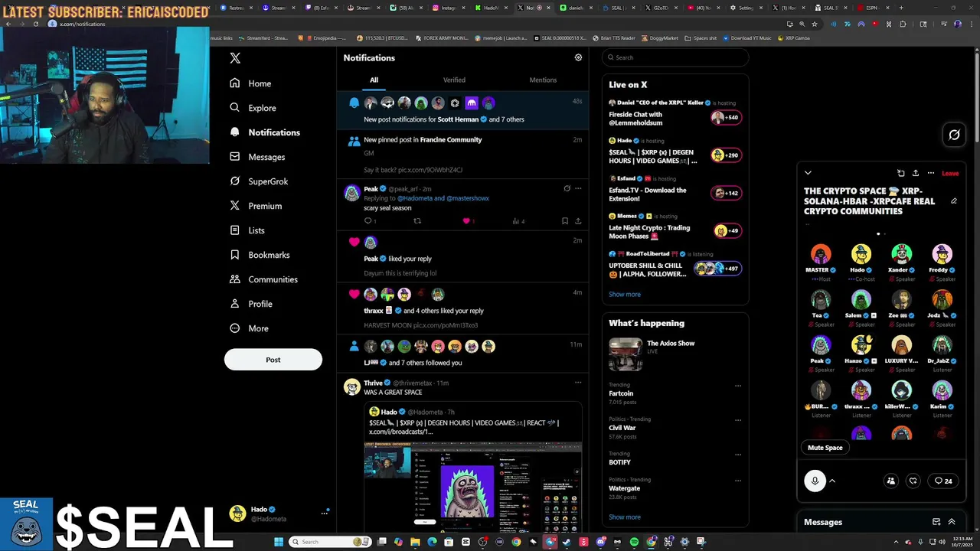Open the Francine Community link
The width and height of the screenshot is (980, 551).
click(451, 140)
